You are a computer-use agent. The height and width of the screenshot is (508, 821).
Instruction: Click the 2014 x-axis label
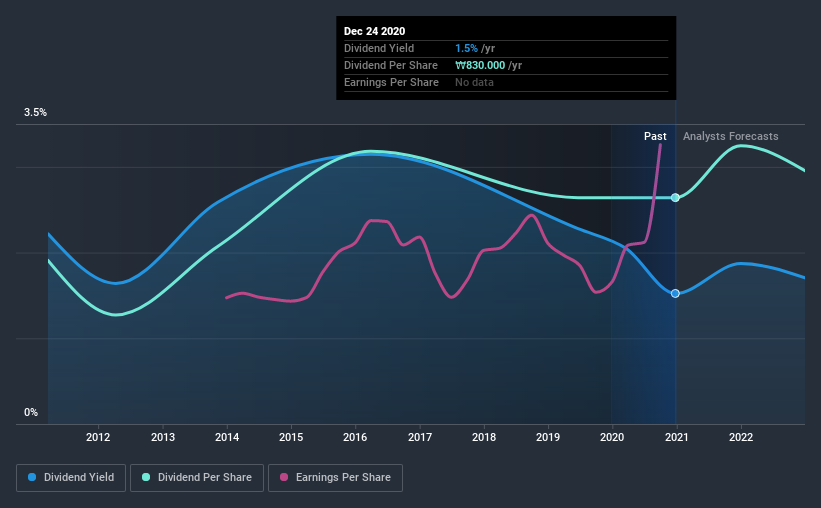click(x=227, y=437)
